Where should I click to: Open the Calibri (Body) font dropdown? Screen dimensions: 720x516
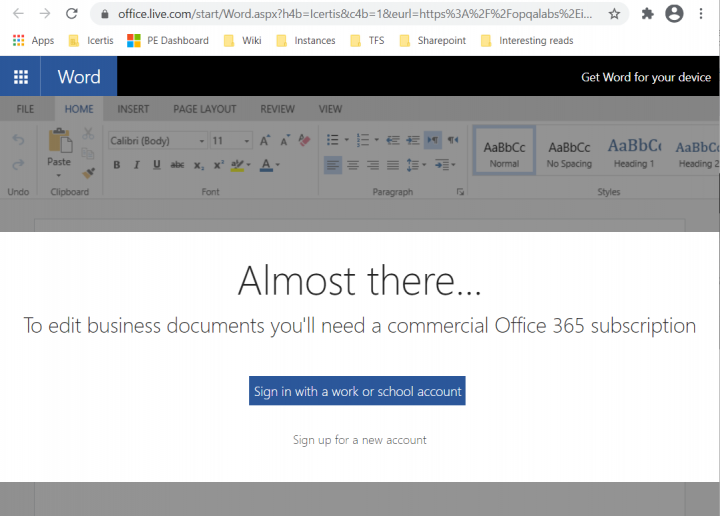point(155,141)
